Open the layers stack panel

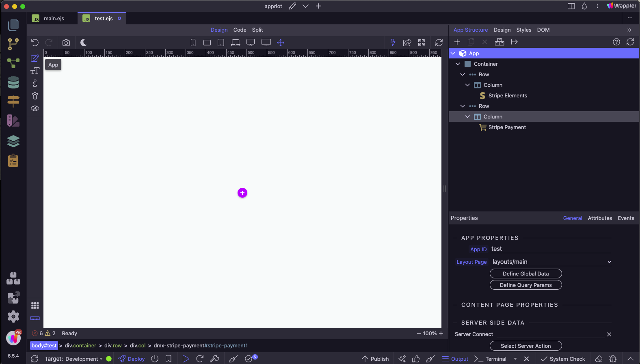(x=13, y=141)
